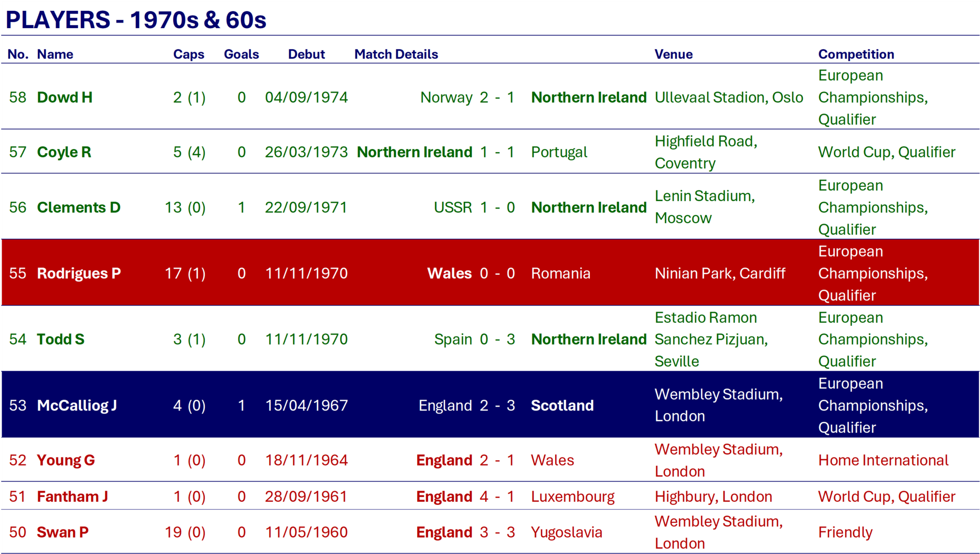This screenshot has width=980, height=554.
Task: Click the Caps column header
Action: (x=188, y=54)
